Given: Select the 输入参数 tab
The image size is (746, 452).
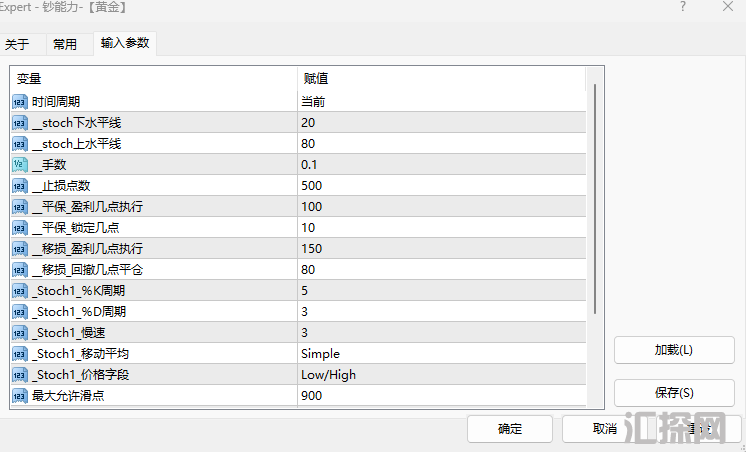Looking at the screenshot, I should point(125,43).
